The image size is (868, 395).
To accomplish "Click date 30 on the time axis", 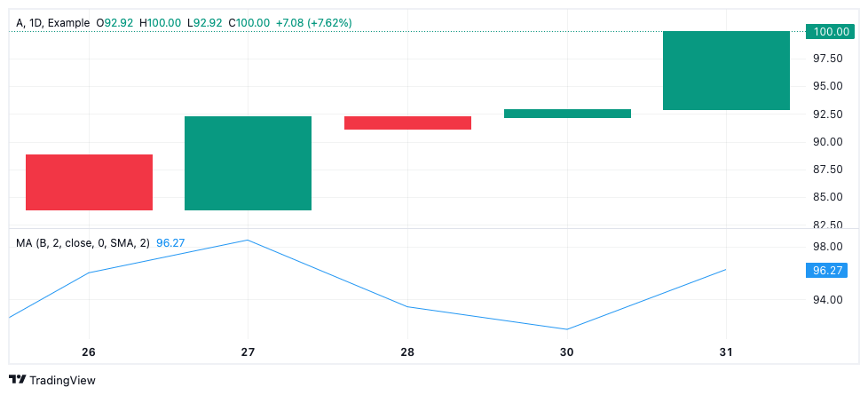I will [567, 352].
